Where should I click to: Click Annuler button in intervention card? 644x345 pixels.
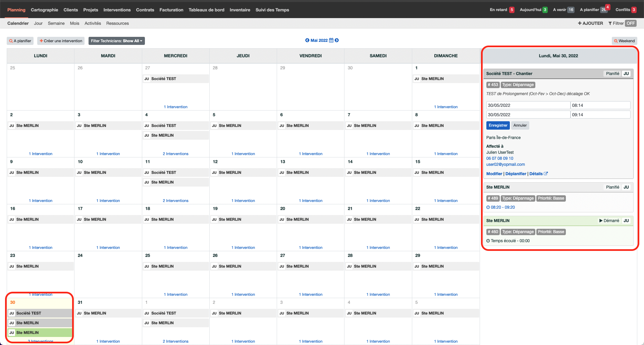pyautogui.click(x=520, y=125)
